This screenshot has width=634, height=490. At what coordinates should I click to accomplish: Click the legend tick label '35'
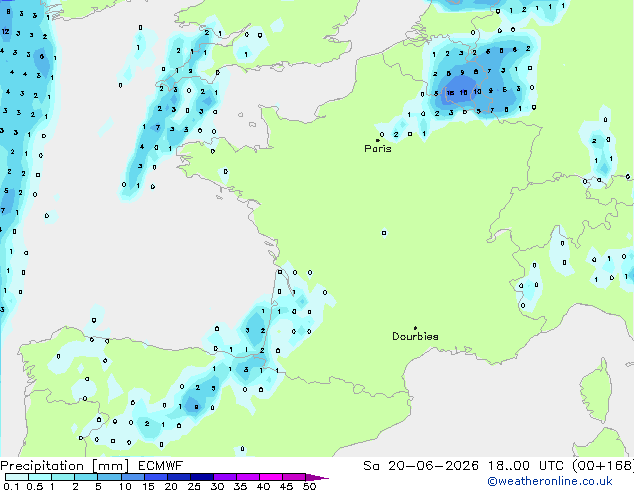pyautogui.click(x=240, y=486)
